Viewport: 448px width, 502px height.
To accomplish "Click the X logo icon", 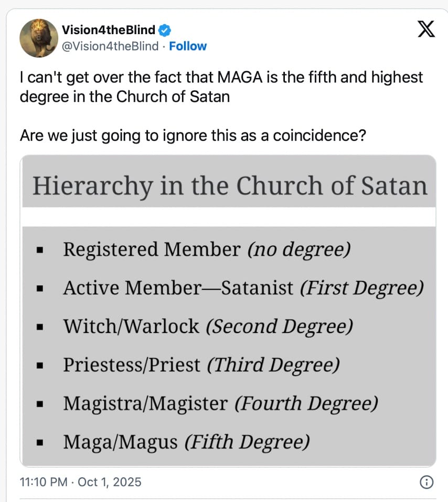I will [x=425, y=29].
